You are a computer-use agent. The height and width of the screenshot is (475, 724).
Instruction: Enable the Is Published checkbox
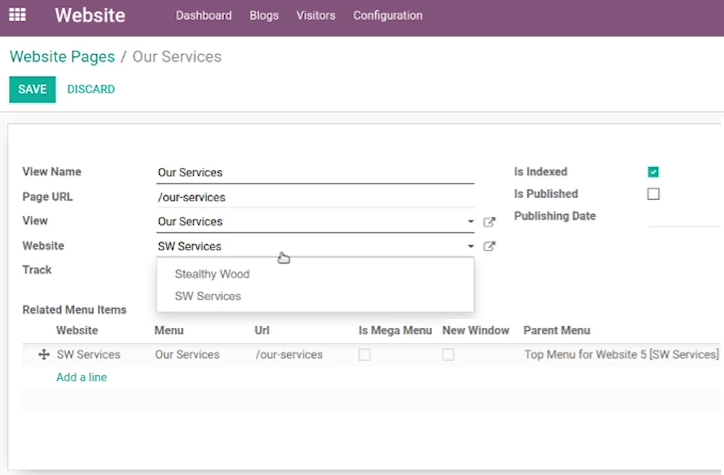(653, 194)
